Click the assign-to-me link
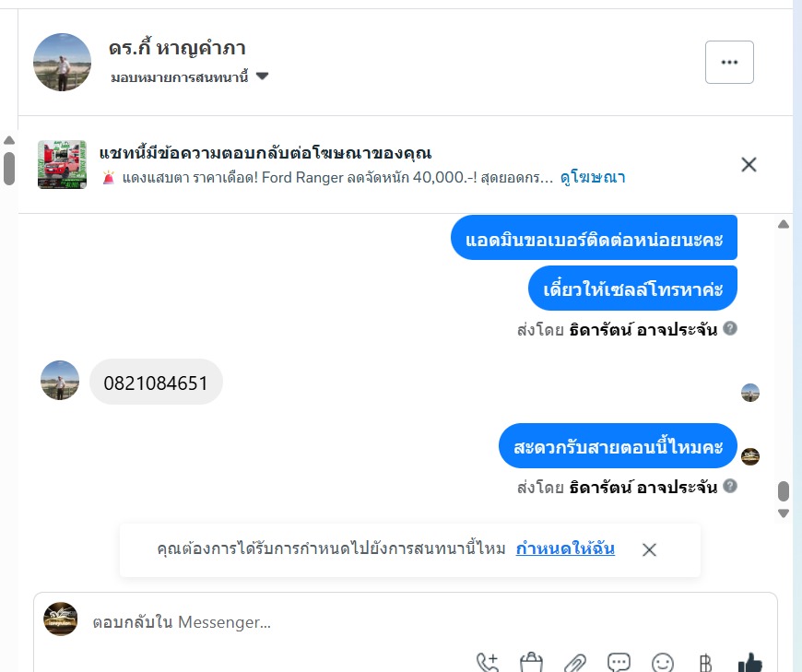Image resolution: width=802 pixels, height=672 pixels. 565,548
